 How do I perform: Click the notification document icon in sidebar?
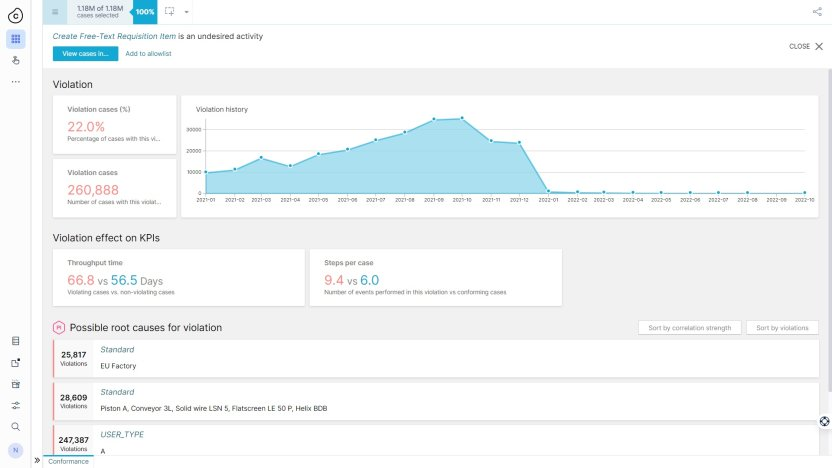coord(15,363)
